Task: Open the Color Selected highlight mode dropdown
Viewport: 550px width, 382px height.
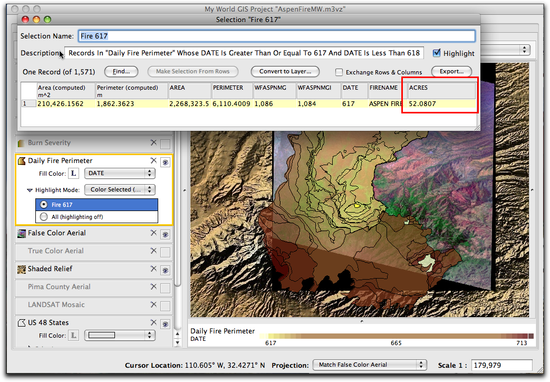Action: click(120, 190)
